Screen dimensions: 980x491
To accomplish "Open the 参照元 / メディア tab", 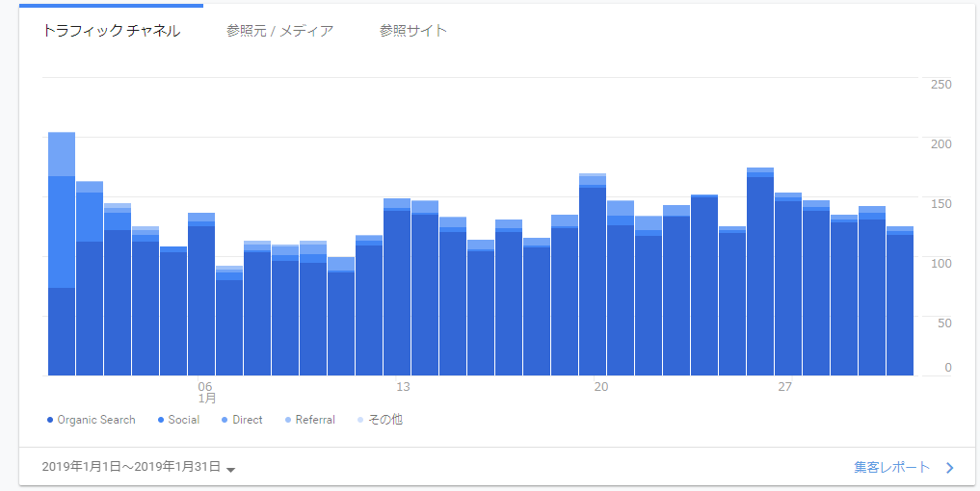I will (x=280, y=31).
